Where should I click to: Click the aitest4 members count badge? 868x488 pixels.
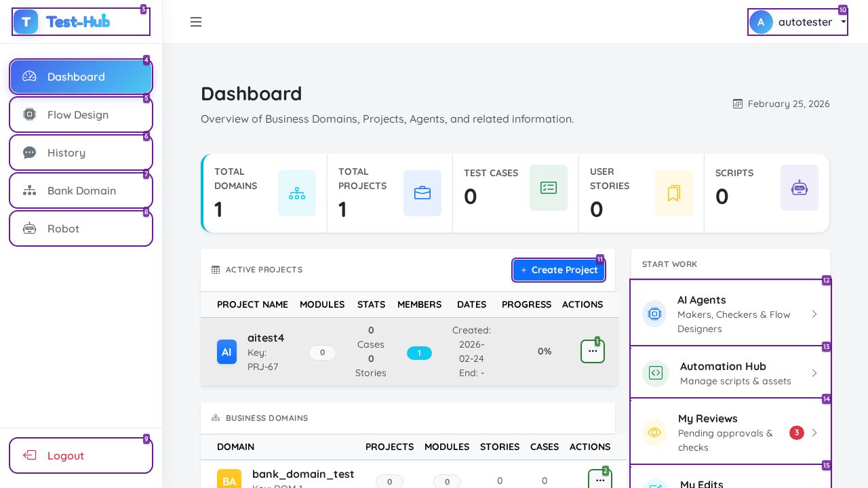419,353
